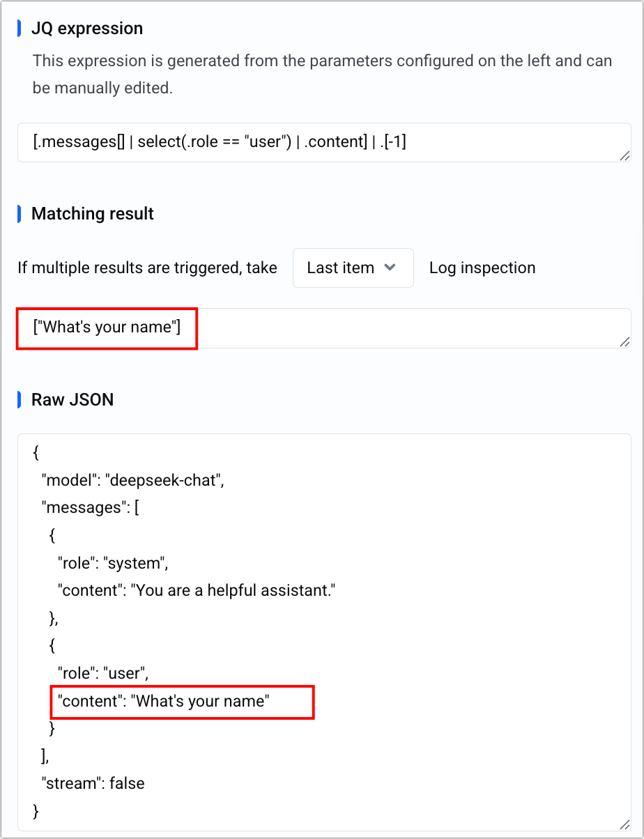Grab the resize handle of JQ expression box
The image size is (644, 839).
point(624,157)
